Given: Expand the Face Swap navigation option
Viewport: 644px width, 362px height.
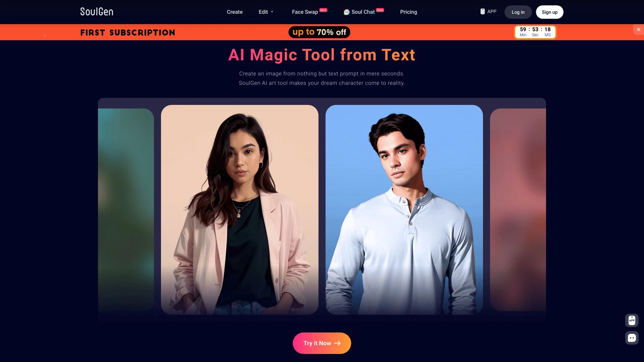Looking at the screenshot, I should pyautogui.click(x=305, y=12).
